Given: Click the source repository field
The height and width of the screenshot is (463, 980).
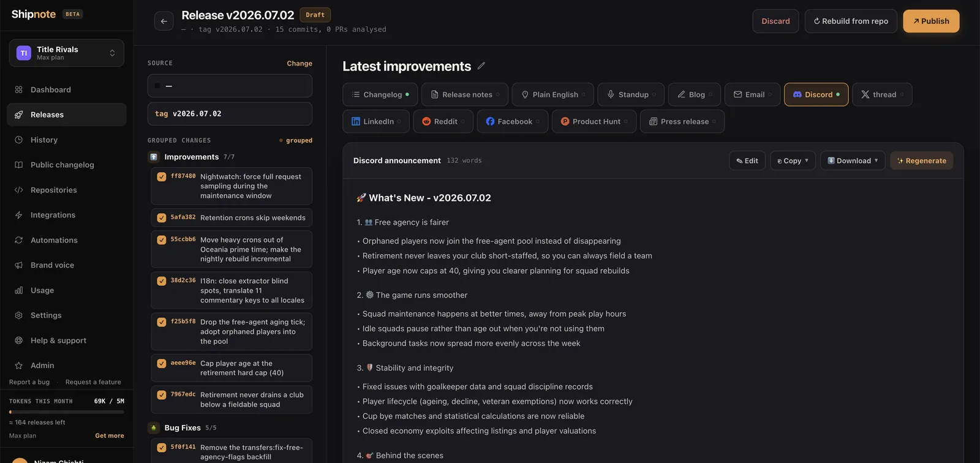Looking at the screenshot, I should point(230,86).
